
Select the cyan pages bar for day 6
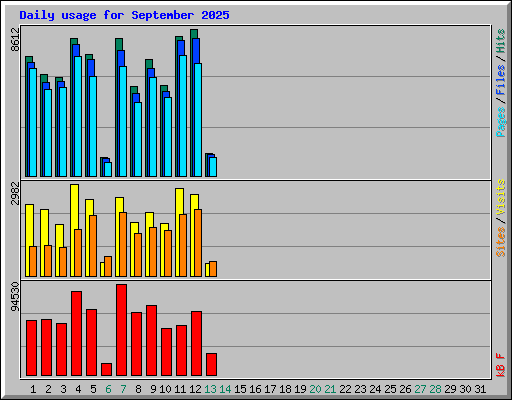(108, 169)
